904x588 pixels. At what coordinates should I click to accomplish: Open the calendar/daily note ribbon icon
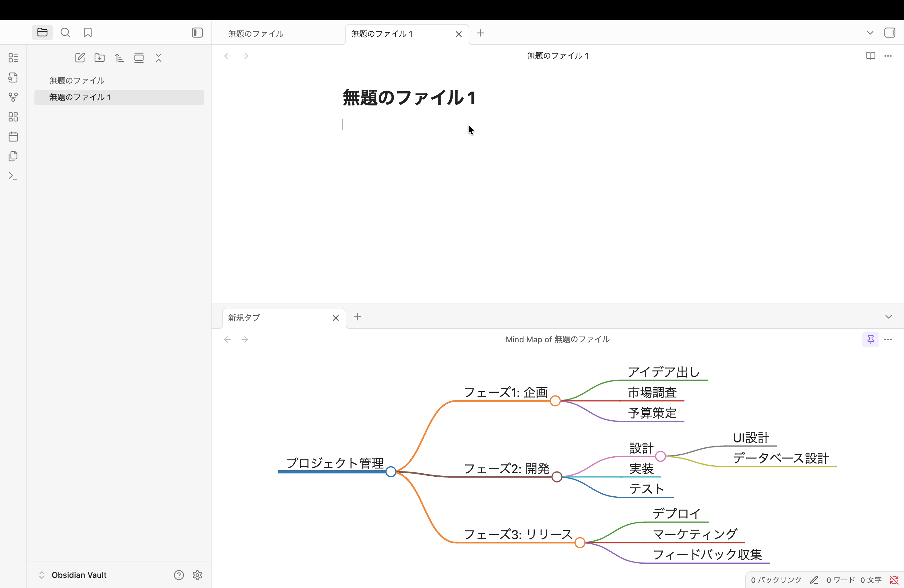coord(13,137)
